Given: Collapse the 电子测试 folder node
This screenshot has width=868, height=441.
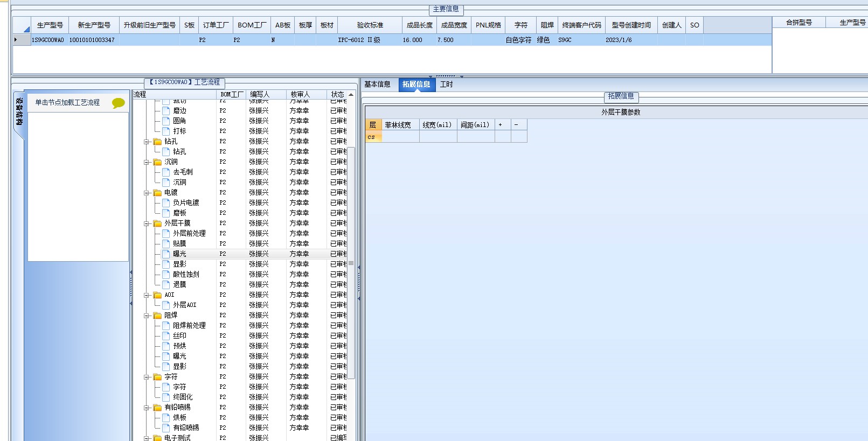Looking at the screenshot, I should [x=147, y=438].
